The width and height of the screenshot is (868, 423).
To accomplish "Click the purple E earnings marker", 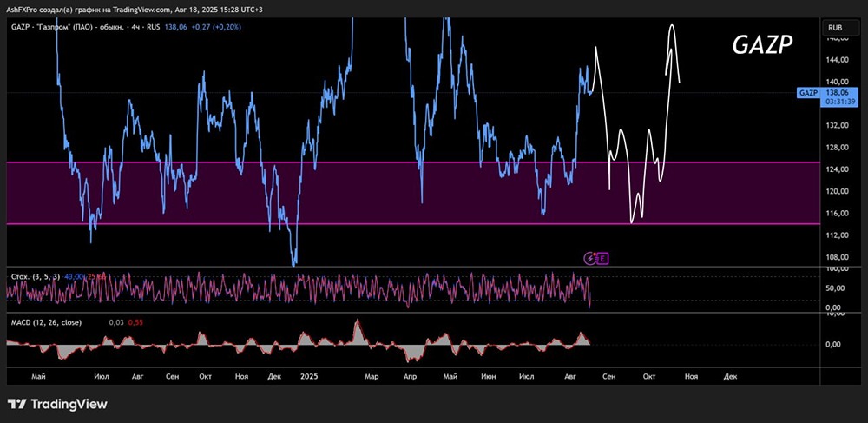I will pyautogui.click(x=603, y=257).
